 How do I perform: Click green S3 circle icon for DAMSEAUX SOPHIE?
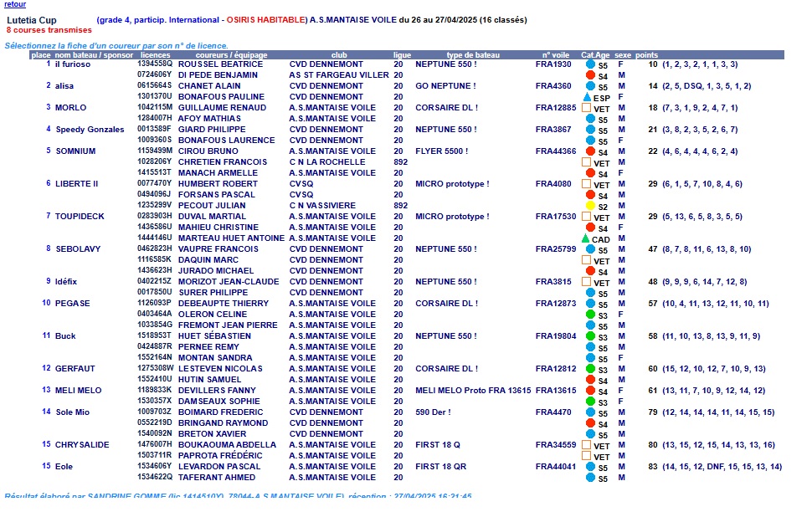coord(590,402)
